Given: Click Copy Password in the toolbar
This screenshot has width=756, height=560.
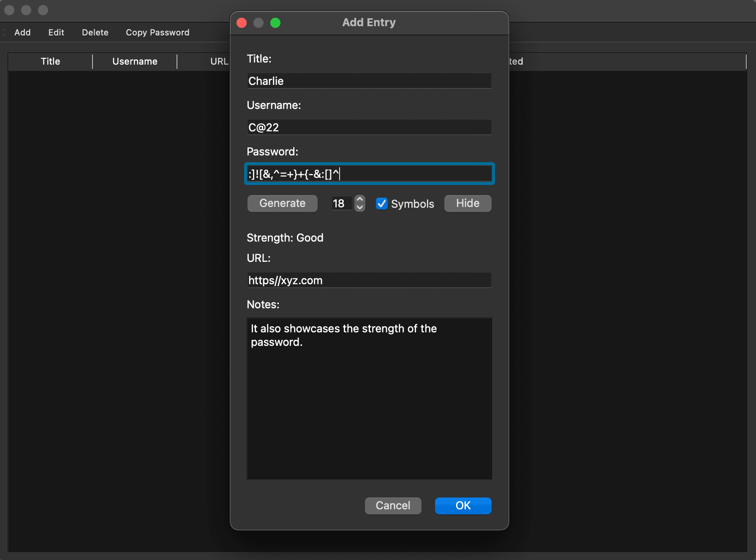Looking at the screenshot, I should pos(158,33).
